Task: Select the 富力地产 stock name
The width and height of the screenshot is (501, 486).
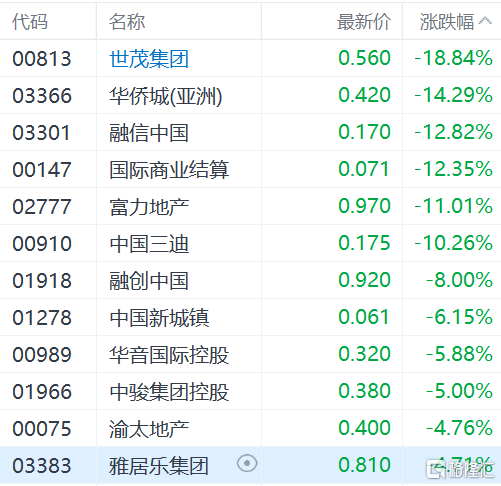Action: [x=149, y=207]
